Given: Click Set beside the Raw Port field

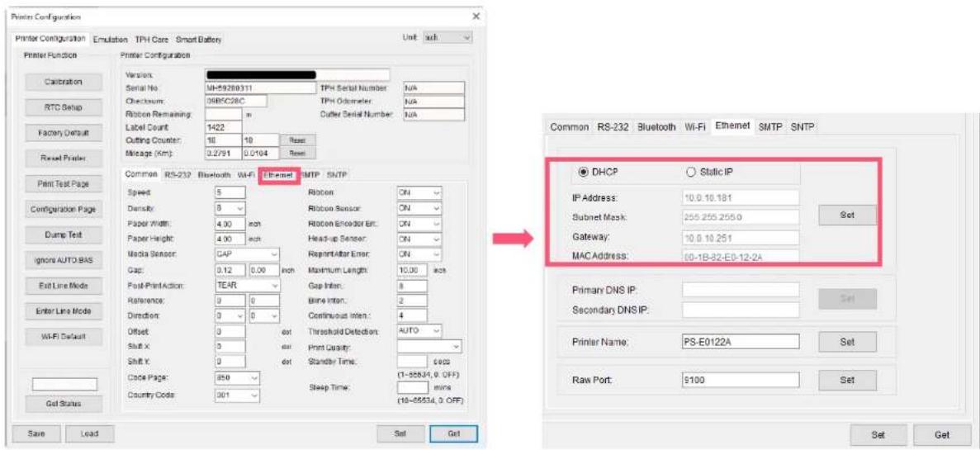Looking at the screenshot, I should click(x=847, y=379).
